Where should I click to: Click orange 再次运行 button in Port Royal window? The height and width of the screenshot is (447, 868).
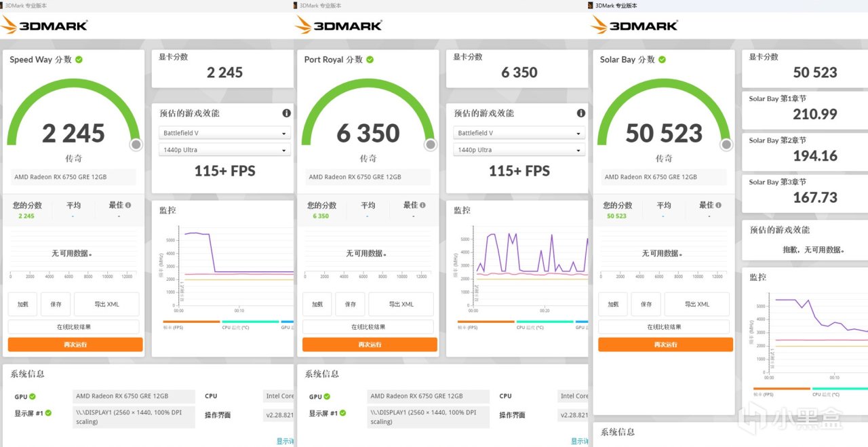point(370,345)
